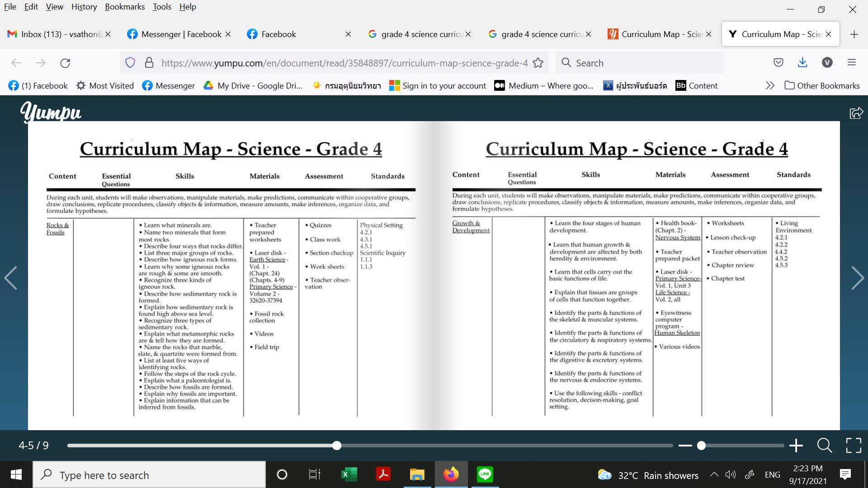Viewport: 868px width, 488px height.
Task: Show more bookmarks chevron
Action: point(770,85)
